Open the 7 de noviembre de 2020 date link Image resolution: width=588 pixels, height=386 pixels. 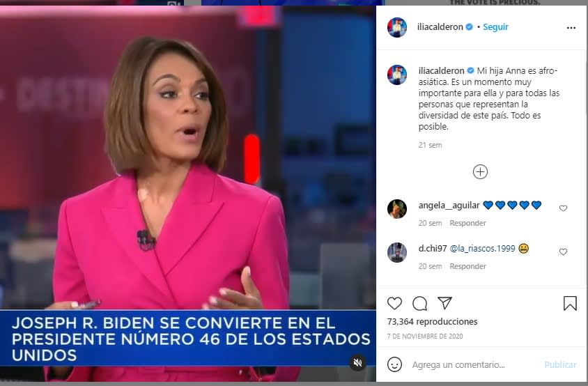425,336
